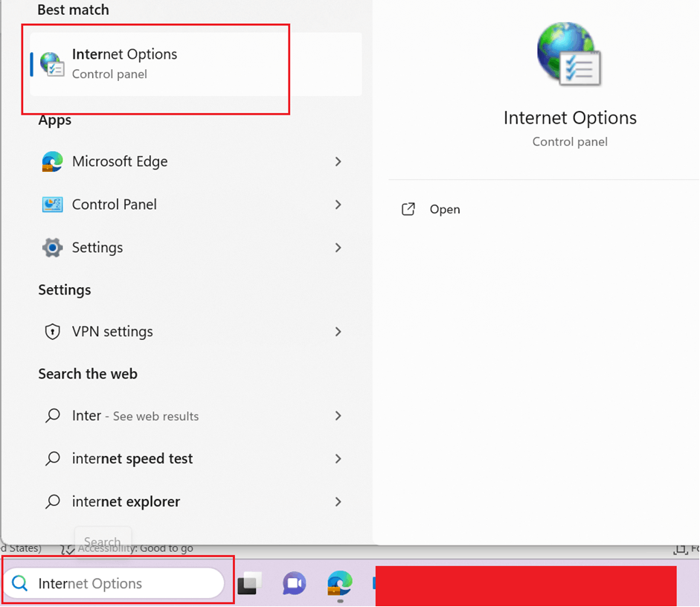This screenshot has width=700, height=607.
Task: Click Open in the preview pane
Action: pyautogui.click(x=445, y=209)
